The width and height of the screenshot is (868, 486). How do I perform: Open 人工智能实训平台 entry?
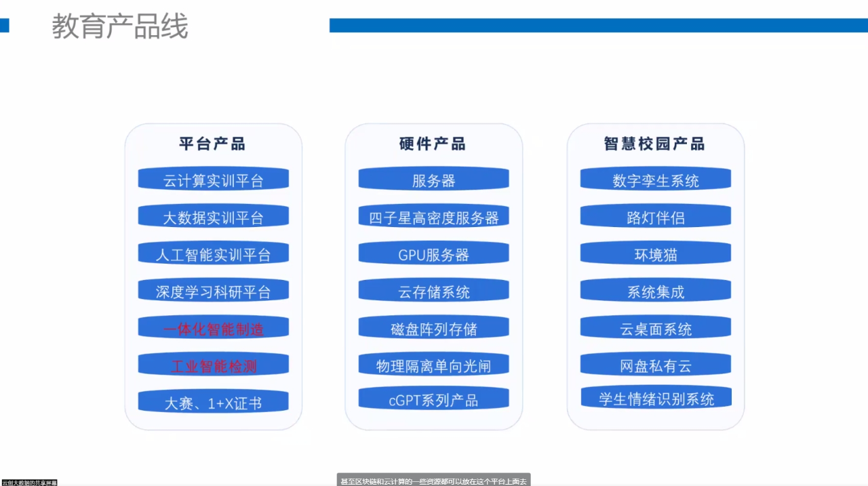[213, 255]
